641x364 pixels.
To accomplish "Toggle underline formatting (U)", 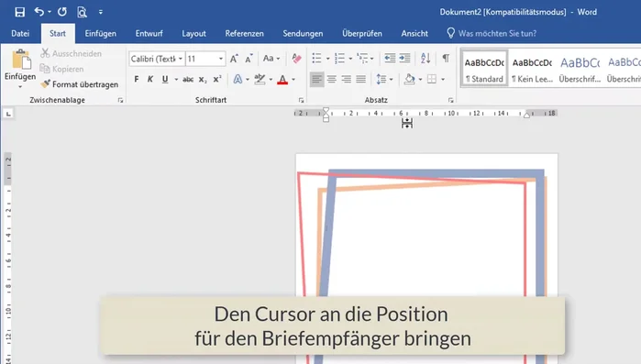I will pos(165,79).
